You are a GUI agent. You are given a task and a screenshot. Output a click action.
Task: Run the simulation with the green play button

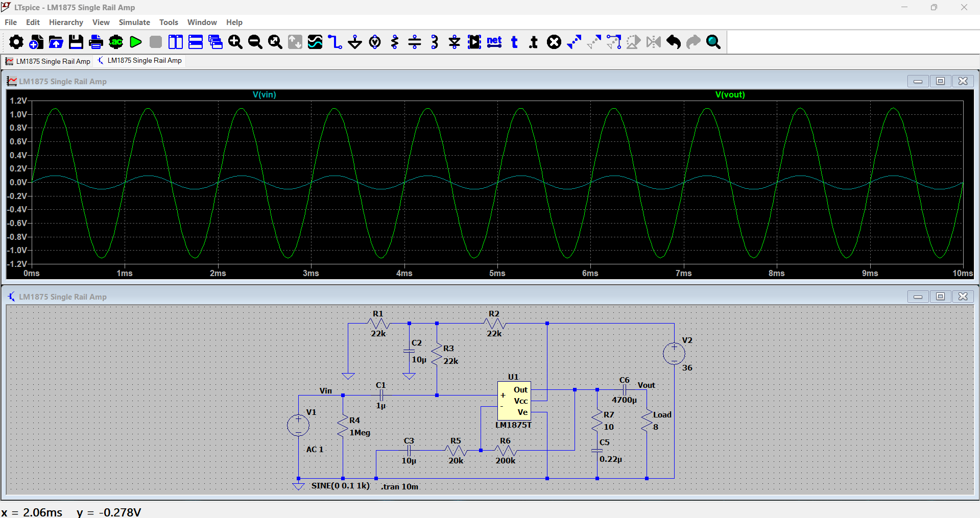click(136, 42)
